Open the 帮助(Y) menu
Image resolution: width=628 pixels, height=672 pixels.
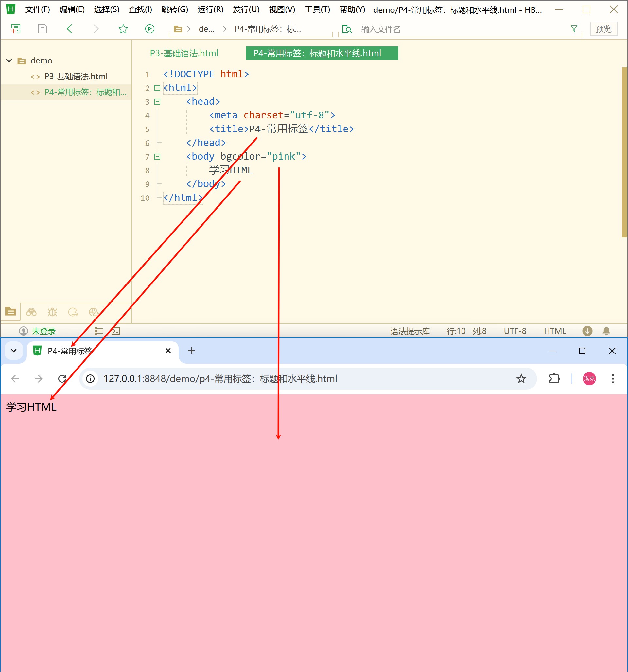pyautogui.click(x=352, y=9)
